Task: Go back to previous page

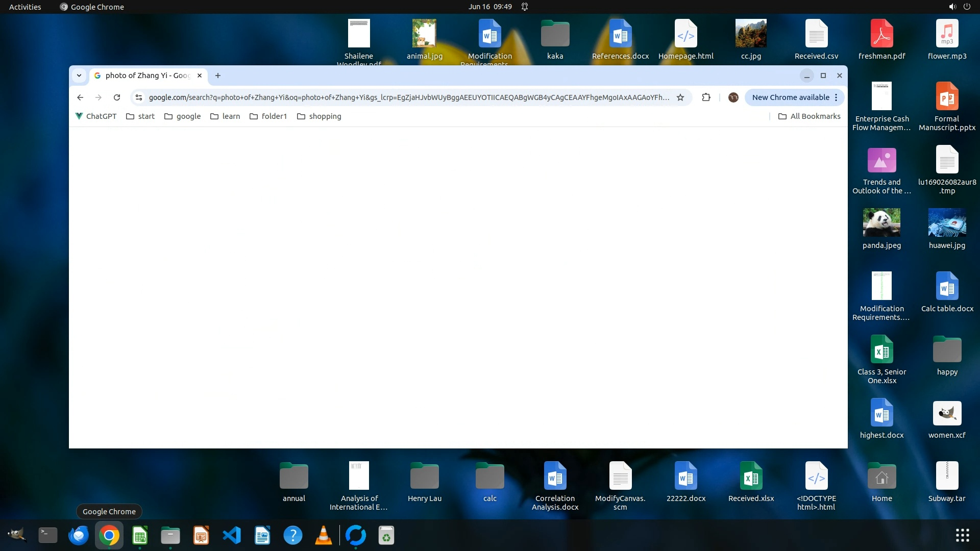Action: coord(80,97)
